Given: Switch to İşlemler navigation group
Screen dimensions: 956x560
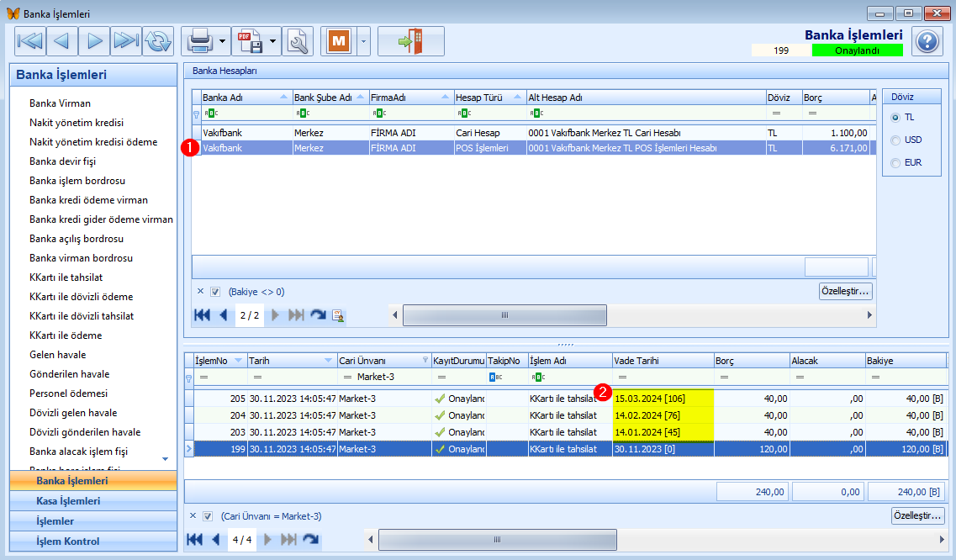Looking at the screenshot, I should point(93,521).
